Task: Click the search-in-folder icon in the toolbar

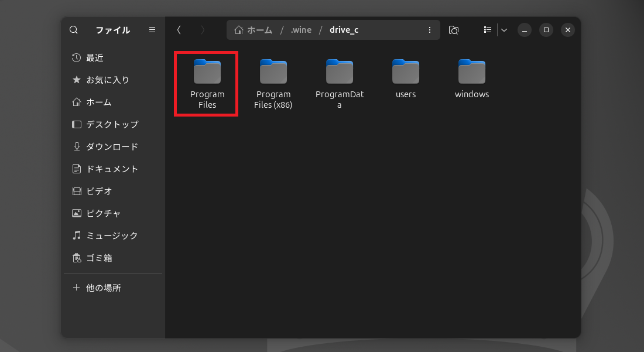Action: tap(453, 30)
